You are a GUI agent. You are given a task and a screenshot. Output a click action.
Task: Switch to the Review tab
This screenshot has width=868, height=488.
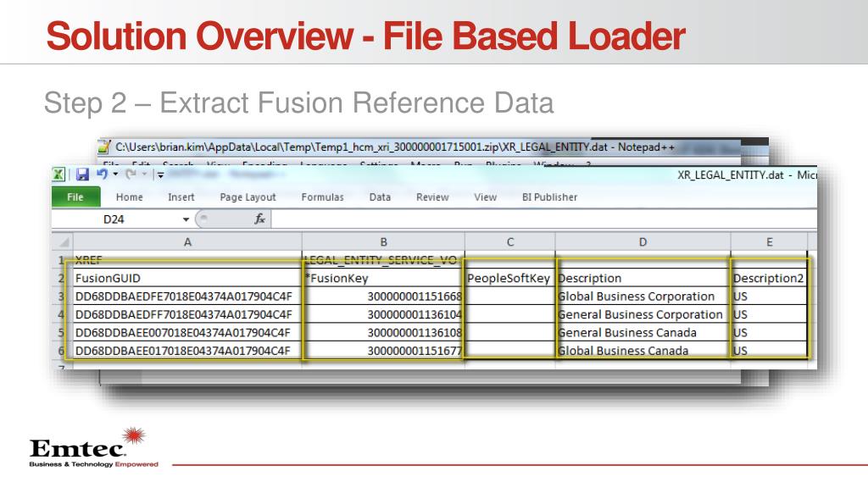click(432, 197)
